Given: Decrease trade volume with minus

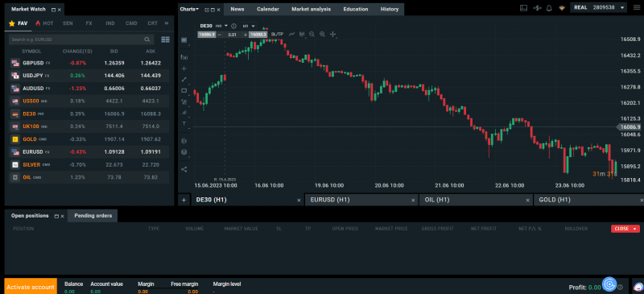Looking at the screenshot, I should point(219,35).
